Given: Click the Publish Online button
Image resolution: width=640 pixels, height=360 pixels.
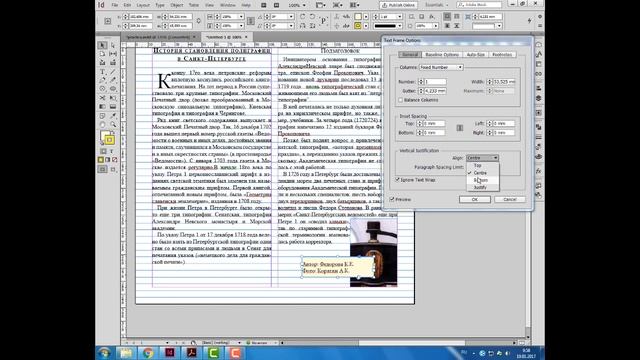Looking at the screenshot, I should click(398, 5).
